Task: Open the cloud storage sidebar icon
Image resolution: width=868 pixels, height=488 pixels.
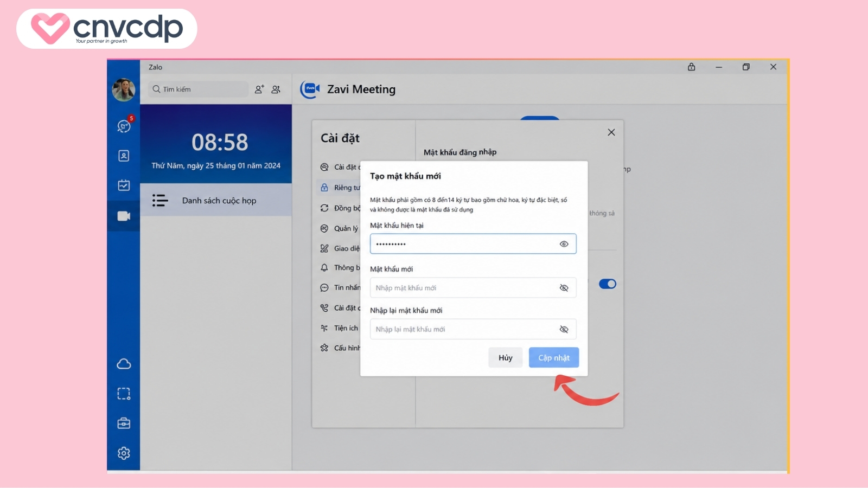Action: point(124,364)
